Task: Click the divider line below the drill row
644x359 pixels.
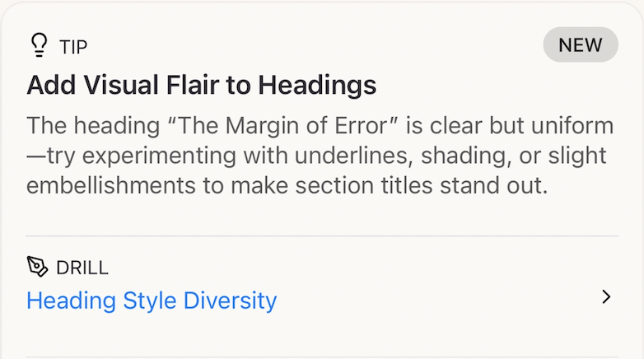Action: point(322,357)
